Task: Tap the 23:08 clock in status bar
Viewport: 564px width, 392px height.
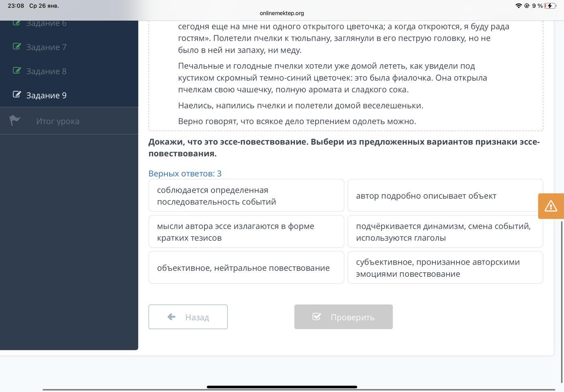Action: click(16, 6)
